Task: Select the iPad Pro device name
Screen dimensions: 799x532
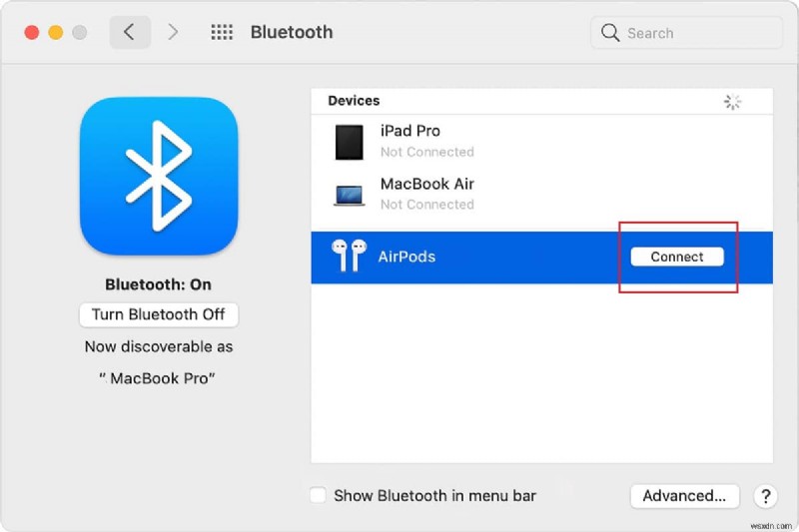Action: 410,131
